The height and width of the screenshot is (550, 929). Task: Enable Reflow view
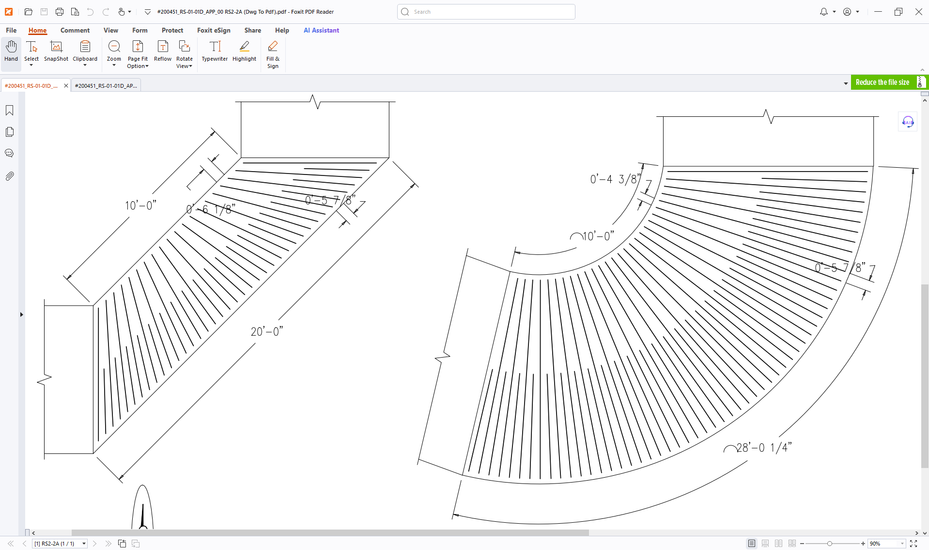pos(162,51)
